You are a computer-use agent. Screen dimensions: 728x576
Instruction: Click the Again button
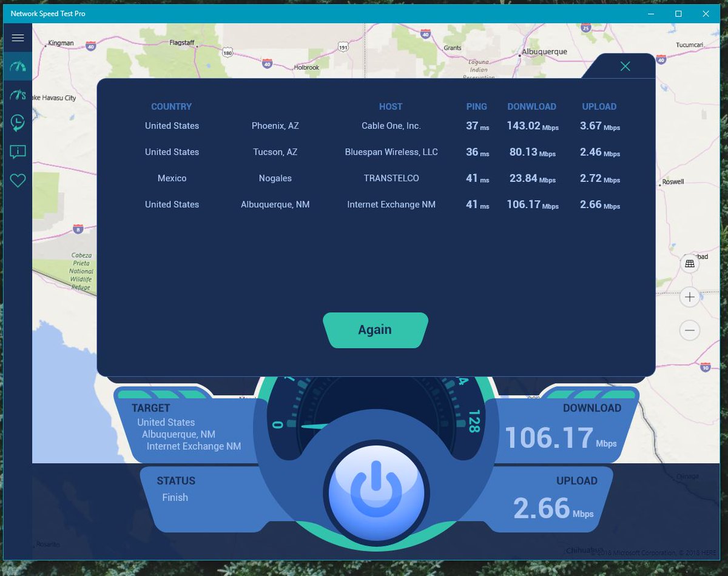pyautogui.click(x=376, y=330)
